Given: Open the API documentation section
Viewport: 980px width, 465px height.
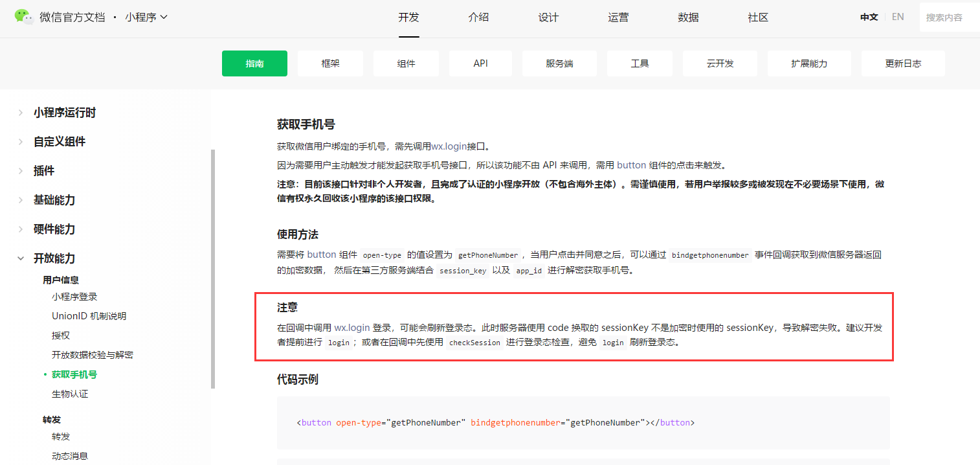Looking at the screenshot, I should (480, 63).
